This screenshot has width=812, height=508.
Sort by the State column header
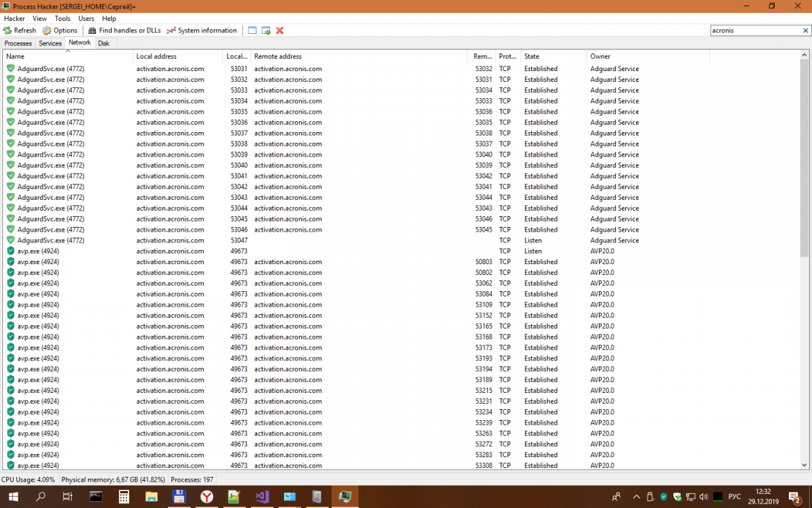pos(554,56)
